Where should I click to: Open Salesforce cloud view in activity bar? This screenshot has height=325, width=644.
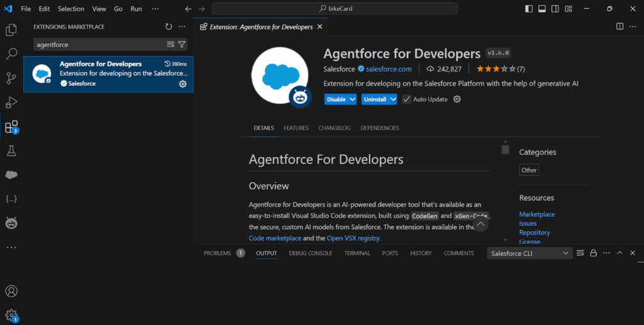[11, 175]
